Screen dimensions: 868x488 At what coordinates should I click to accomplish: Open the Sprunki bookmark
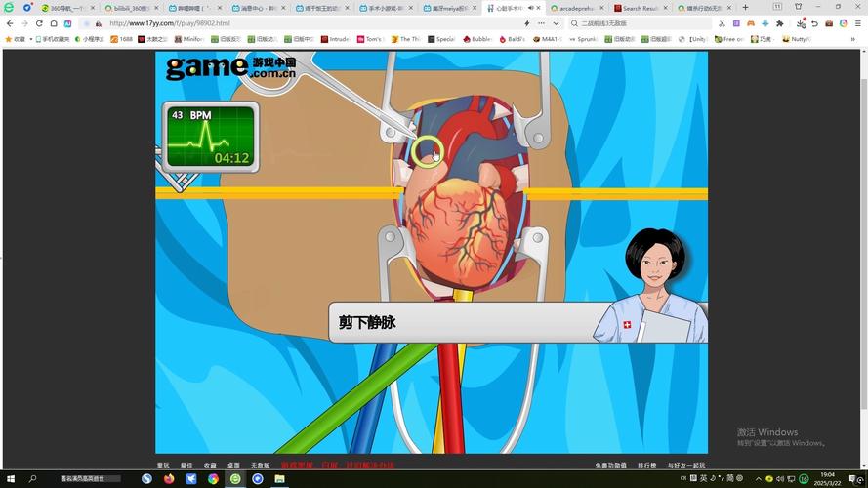point(583,39)
